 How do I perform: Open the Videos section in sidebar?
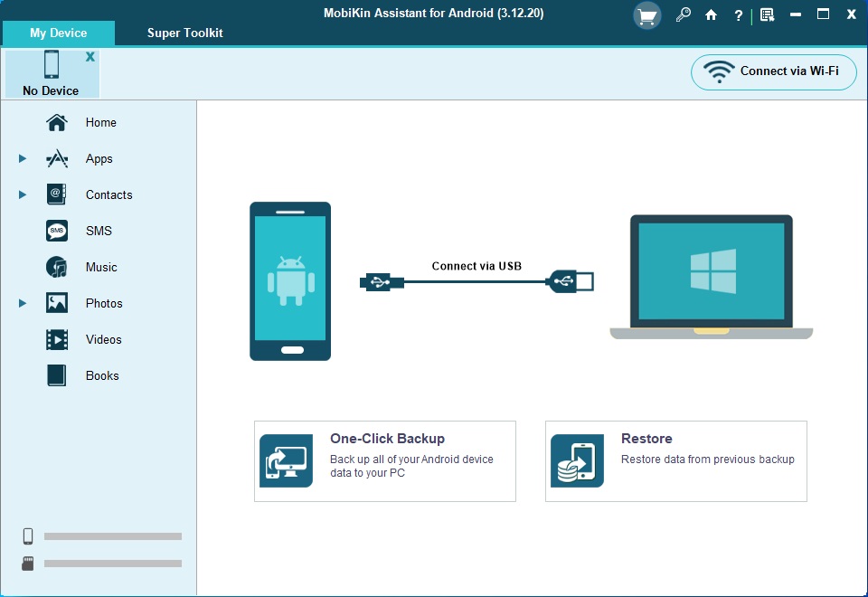103,339
